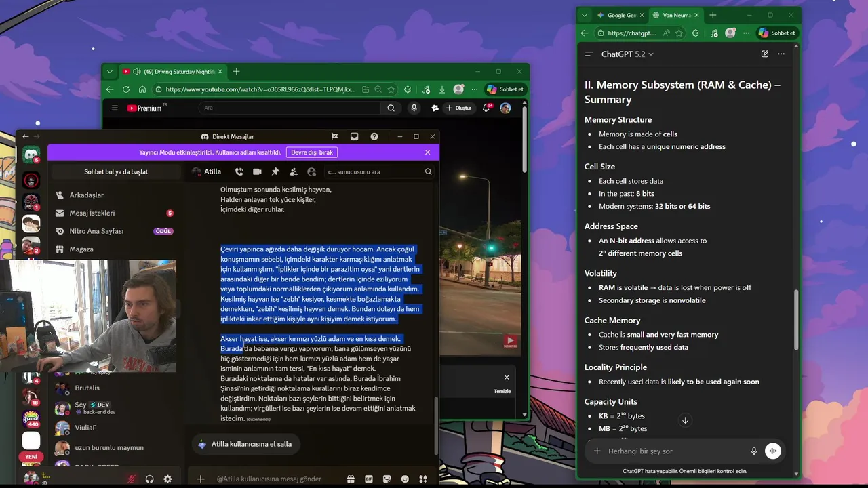The height and width of the screenshot is (488, 868).
Task: Click Temizle in YouTube window
Action: pyautogui.click(x=502, y=391)
